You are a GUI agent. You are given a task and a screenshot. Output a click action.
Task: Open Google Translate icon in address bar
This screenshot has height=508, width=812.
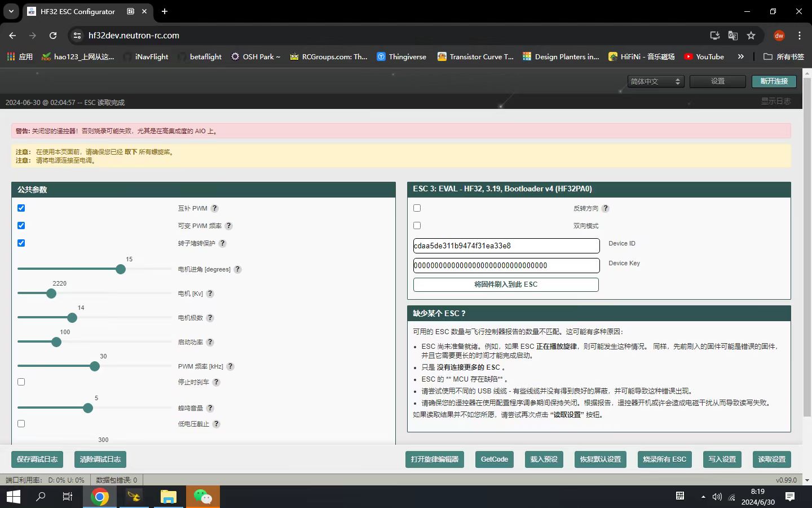732,36
